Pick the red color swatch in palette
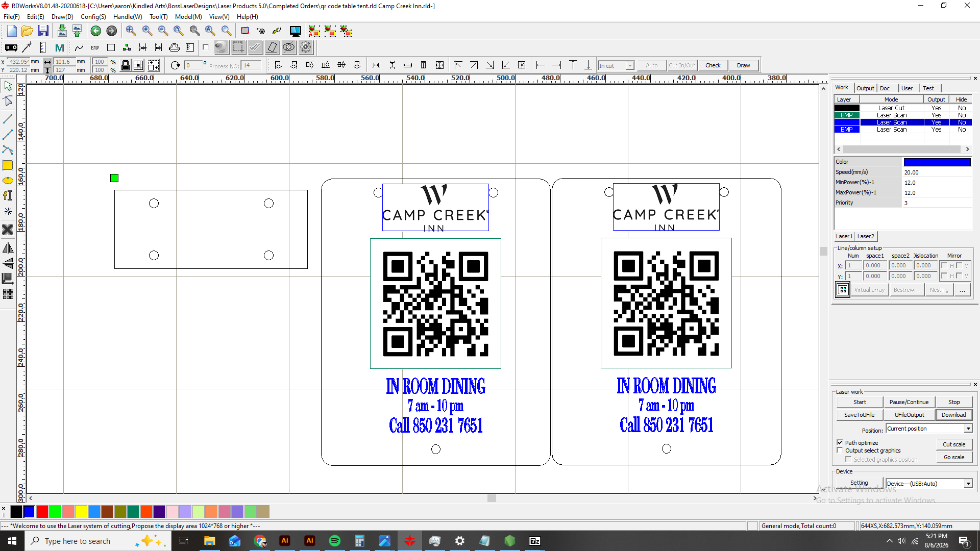The image size is (980, 551). point(42,512)
